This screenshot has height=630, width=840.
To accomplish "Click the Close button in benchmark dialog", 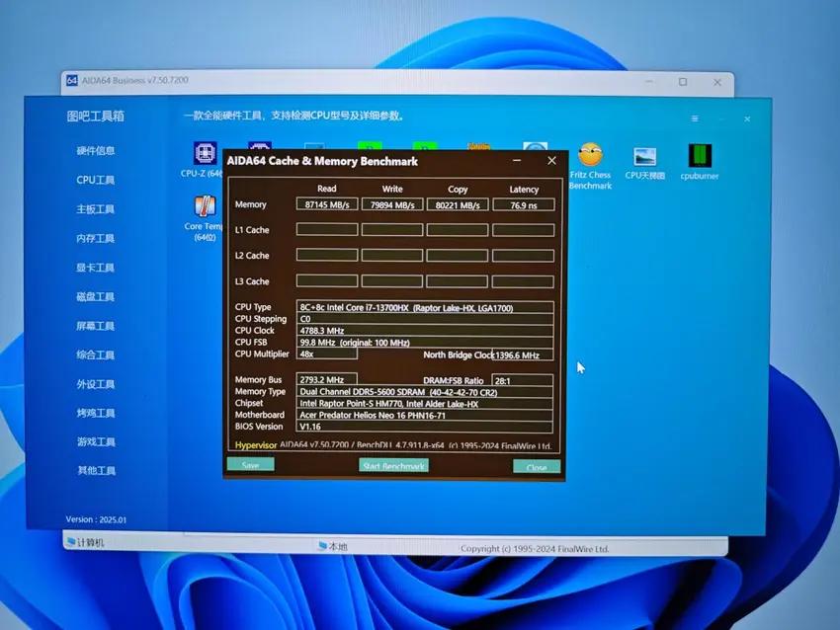I will click(537, 466).
